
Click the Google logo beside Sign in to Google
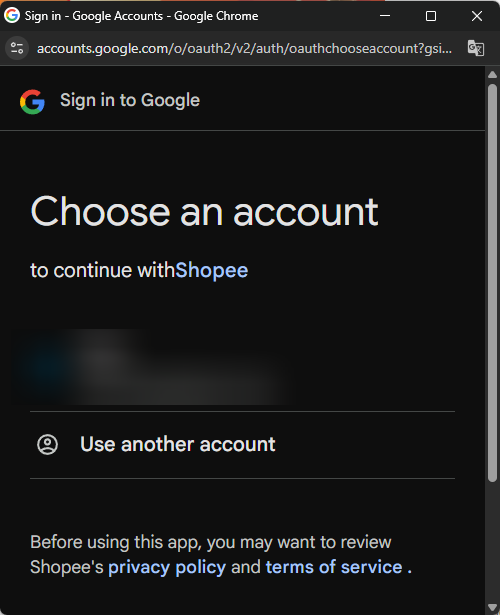32,102
